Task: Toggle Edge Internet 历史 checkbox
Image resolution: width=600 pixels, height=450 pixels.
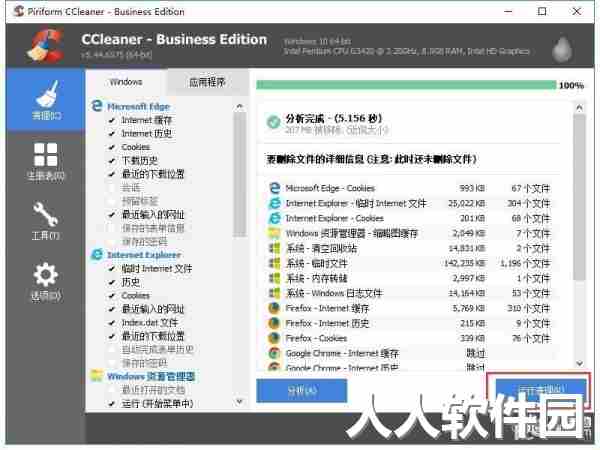Action: click(x=112, y=134)
